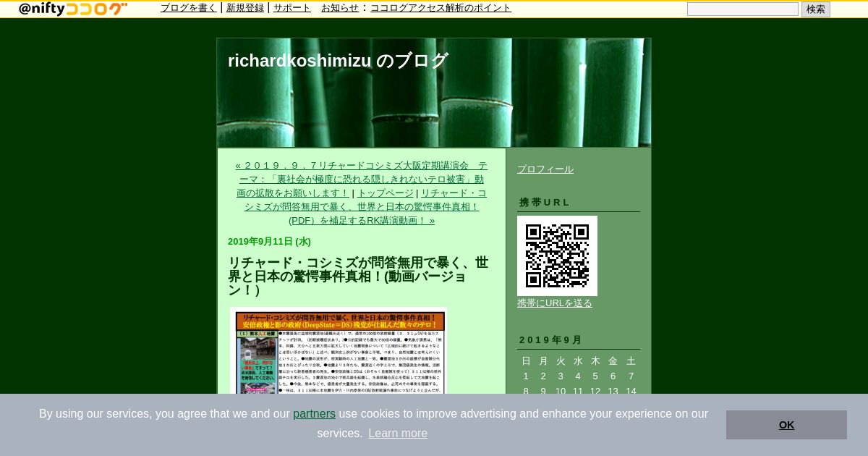The width and height of the screenshot is (868, 456).
Task: Accept cookies with OK button
Action: (786, 425)
